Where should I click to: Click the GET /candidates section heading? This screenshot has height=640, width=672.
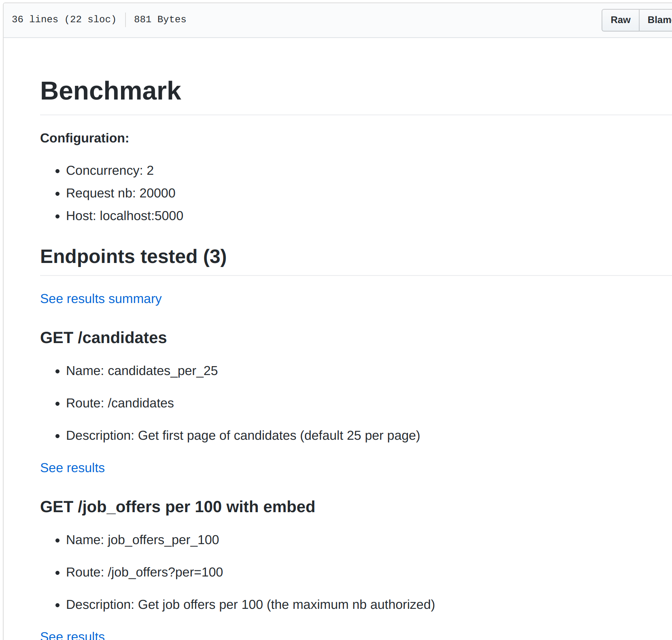click(x=103, y=338)
